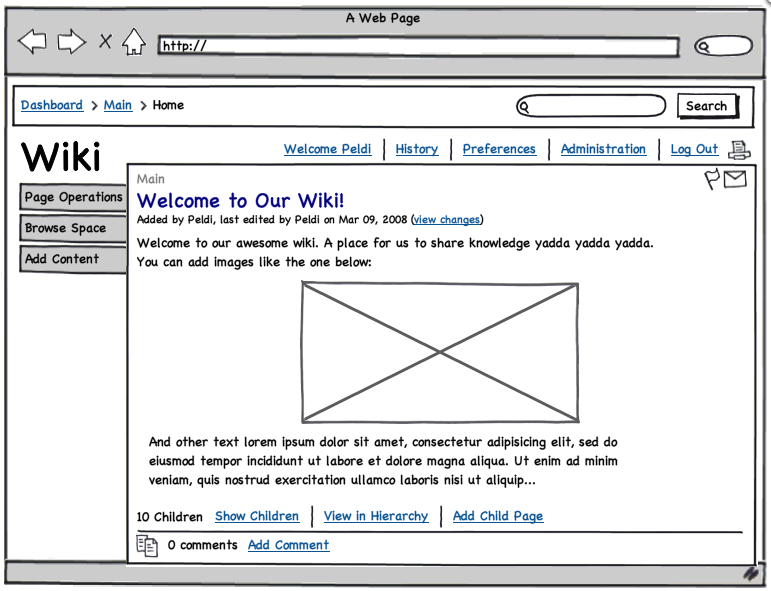Click the printer icon
The height and width of the screenshot is (591, 771).
pos(739,150)
